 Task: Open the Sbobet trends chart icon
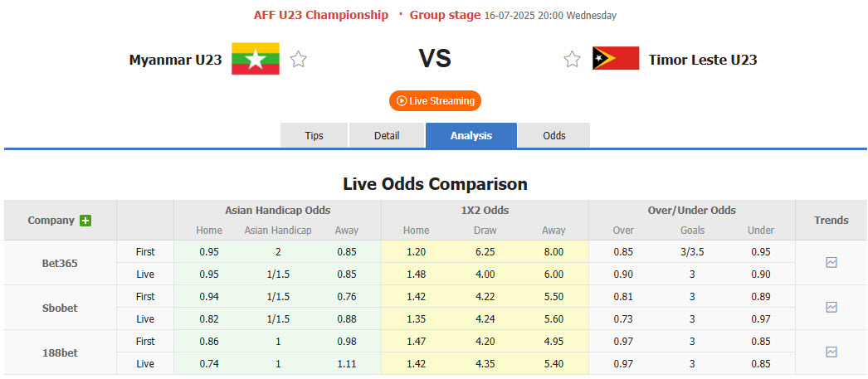(x=831, y=307)
